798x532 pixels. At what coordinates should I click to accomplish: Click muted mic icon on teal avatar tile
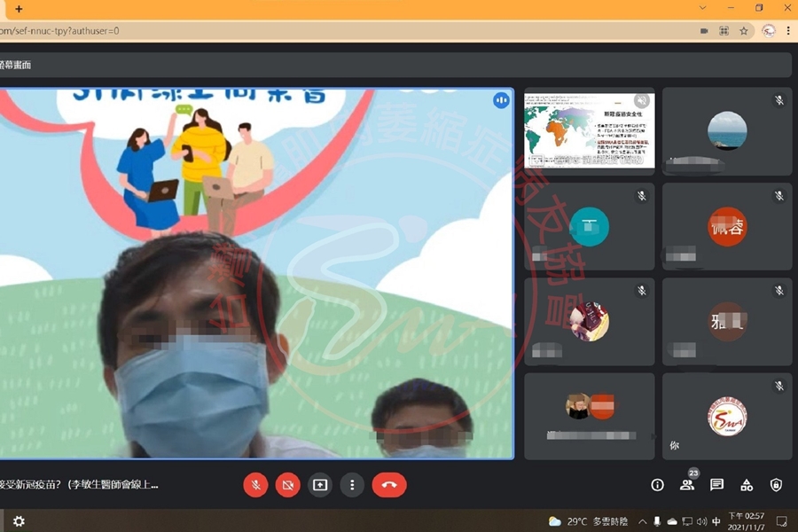(642, 195)
